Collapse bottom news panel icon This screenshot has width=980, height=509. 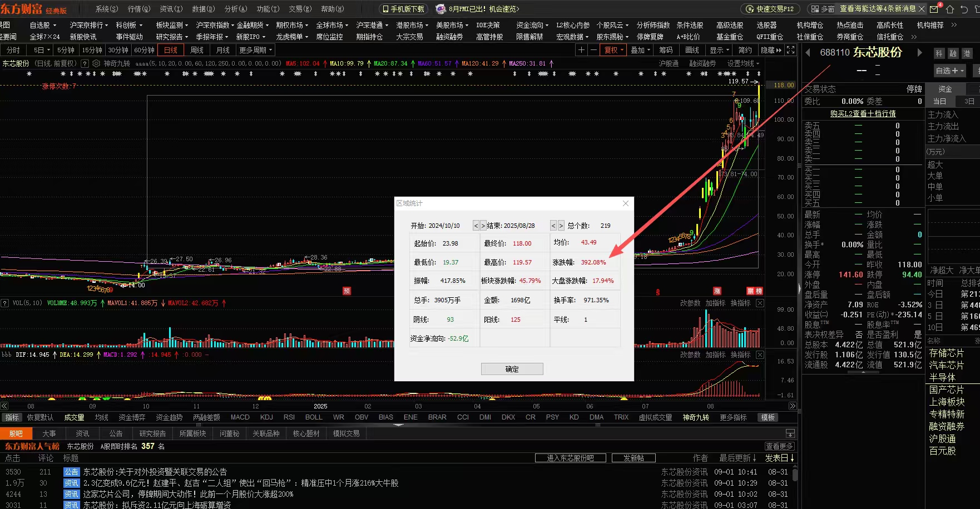(x=790, y=433)
